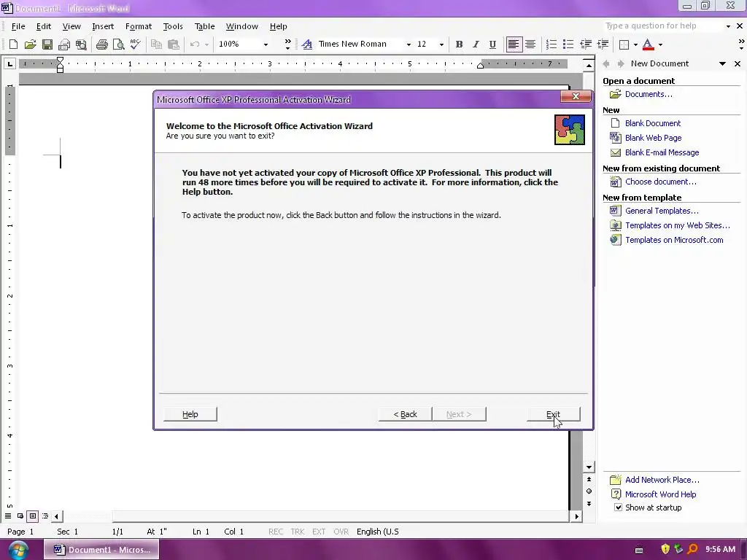Switch to Normal View icon
747x560 pixels.
(8, 516)
